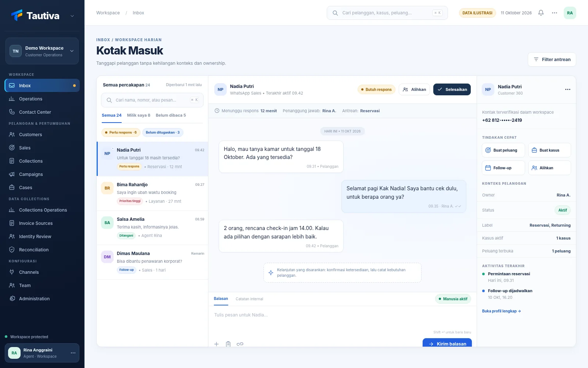The width and height of the screenshot is (588, 368).
Task: Open Nadia Putri profile panel options
Action: [568, 89]
